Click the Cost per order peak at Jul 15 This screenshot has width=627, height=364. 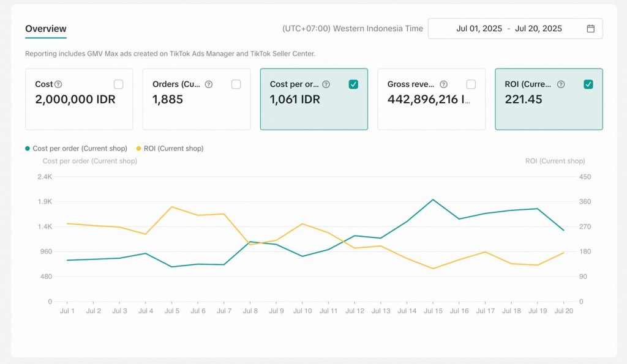click(433, 199)
